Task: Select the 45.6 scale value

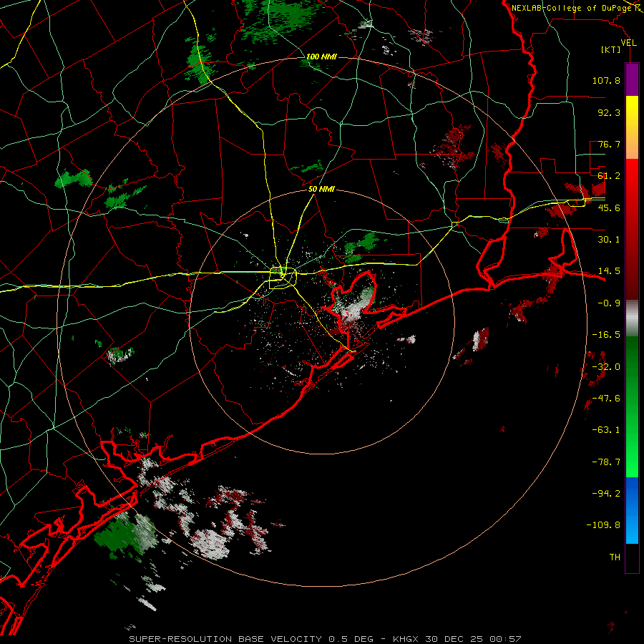Action: pyautogui.click(x=609, y=208)
